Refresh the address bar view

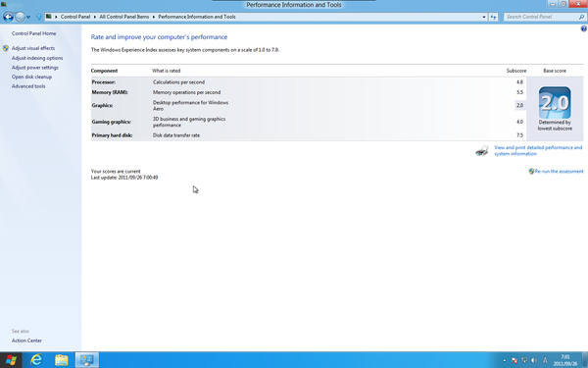pyautogui.click(x=493, y=17)
